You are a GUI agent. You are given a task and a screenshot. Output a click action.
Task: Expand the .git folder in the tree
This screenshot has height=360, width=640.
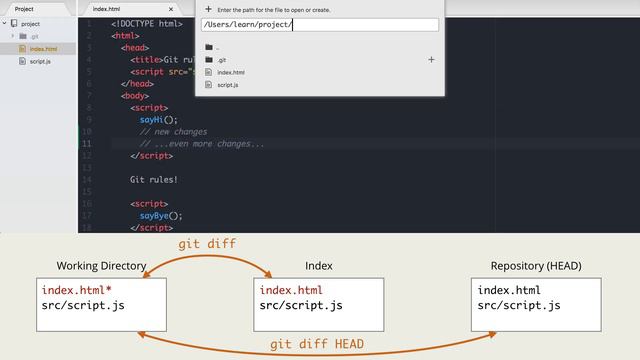pyautogui.click(x=13, y=36)
